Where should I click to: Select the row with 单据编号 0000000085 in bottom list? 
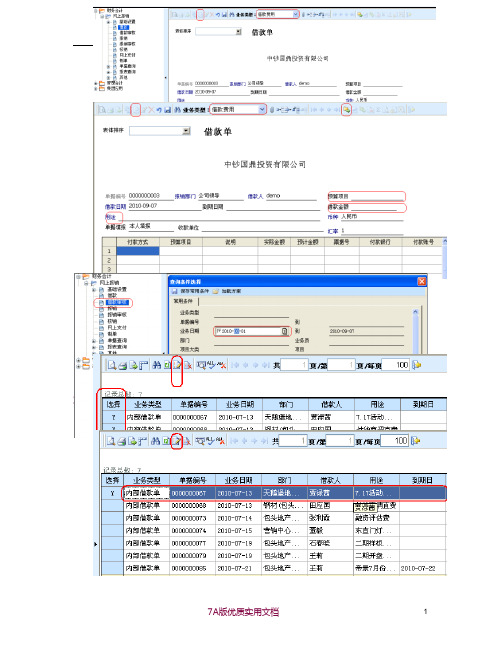[274, 568]
